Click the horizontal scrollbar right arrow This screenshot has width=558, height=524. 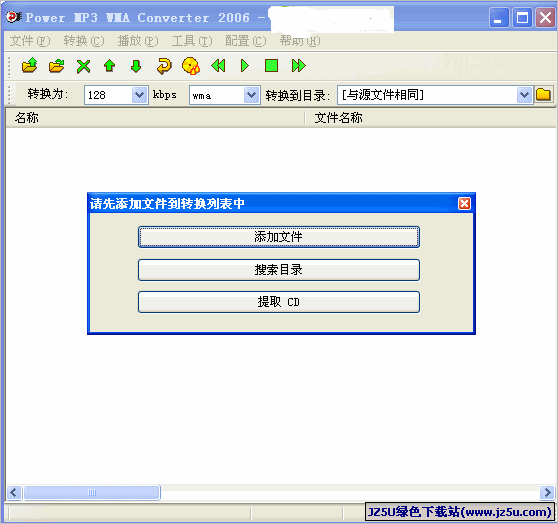coord(547,493)
